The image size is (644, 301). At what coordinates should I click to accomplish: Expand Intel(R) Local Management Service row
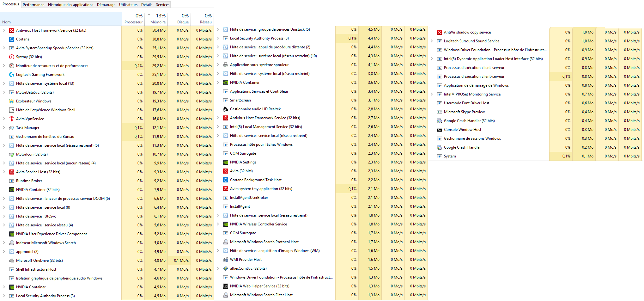(218, 127)
